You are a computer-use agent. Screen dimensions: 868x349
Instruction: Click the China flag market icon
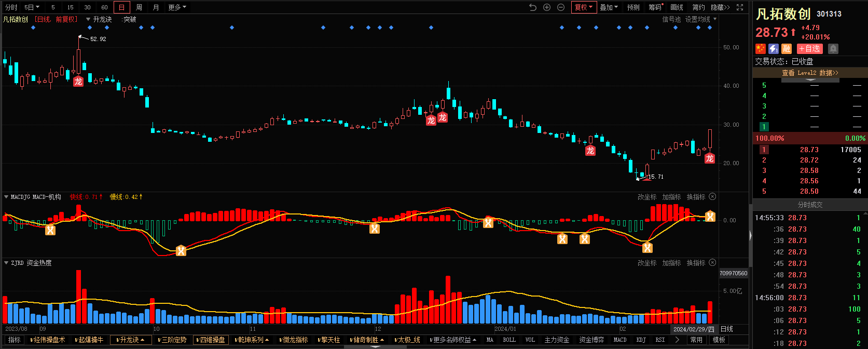(x=761, y=48)
